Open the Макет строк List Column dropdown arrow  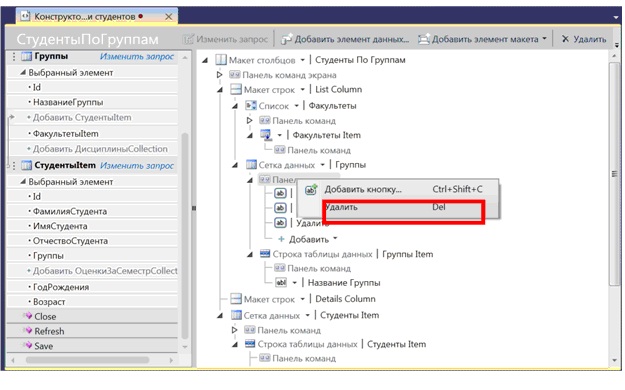tap(303, 90)
